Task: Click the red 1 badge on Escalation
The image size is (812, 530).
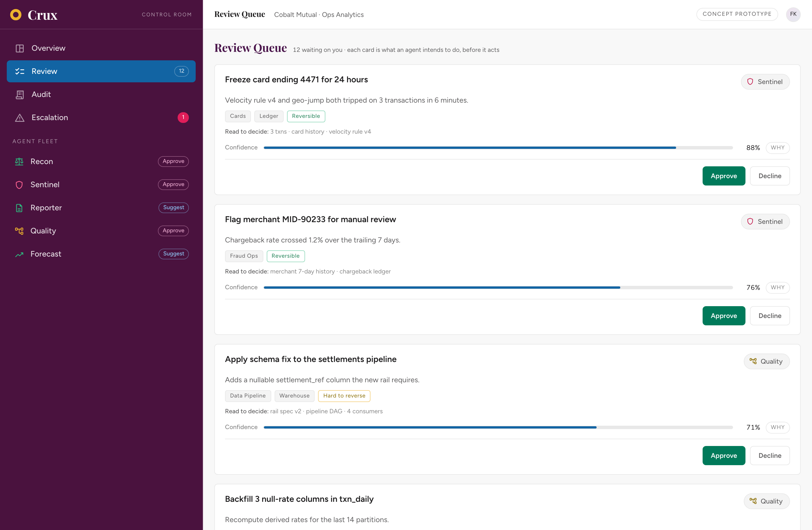Action: click(183, 118)
